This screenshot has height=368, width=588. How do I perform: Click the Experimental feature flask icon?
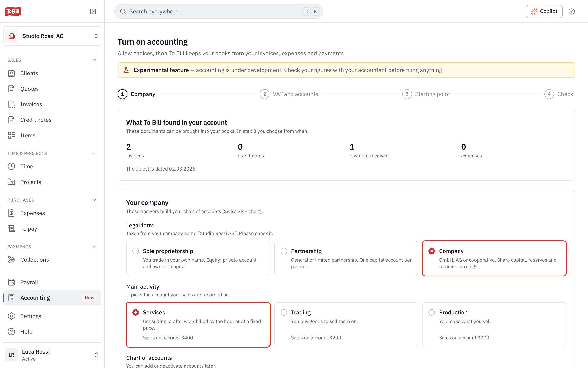[x=126, y=70]
